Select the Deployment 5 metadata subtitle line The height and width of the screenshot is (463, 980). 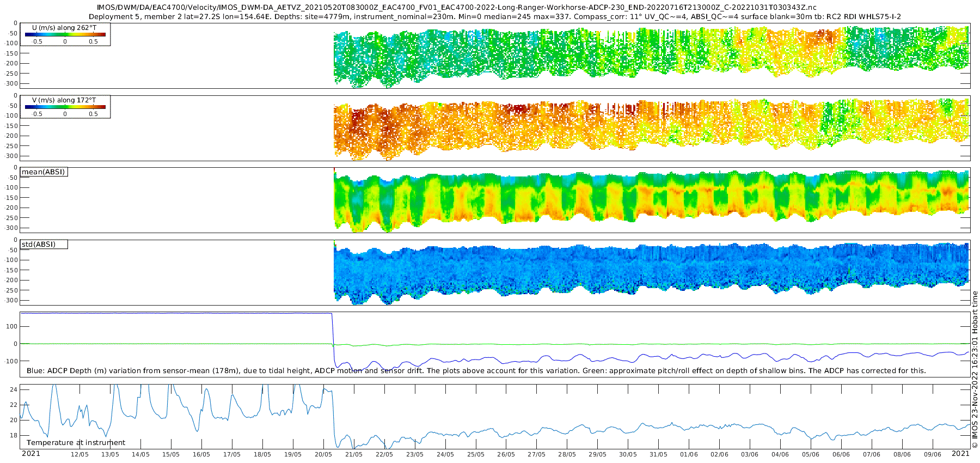click(494, 16)
